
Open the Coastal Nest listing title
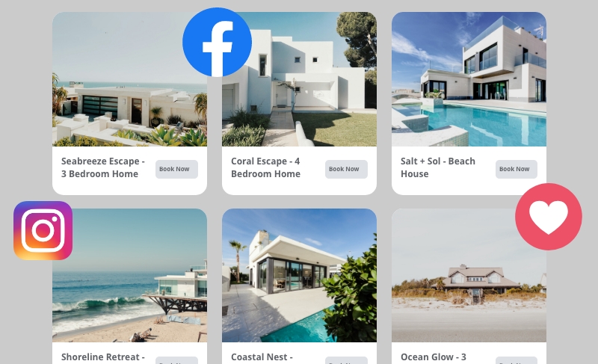[x=262, y=357]
